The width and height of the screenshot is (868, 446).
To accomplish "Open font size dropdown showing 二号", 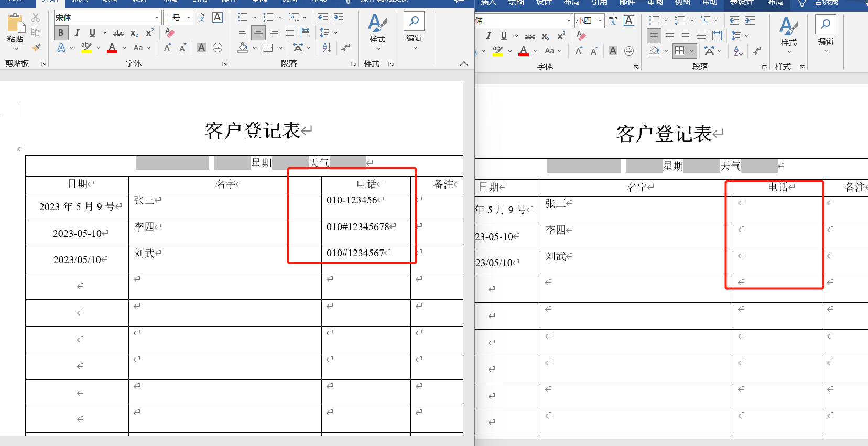I will (189, 18).
